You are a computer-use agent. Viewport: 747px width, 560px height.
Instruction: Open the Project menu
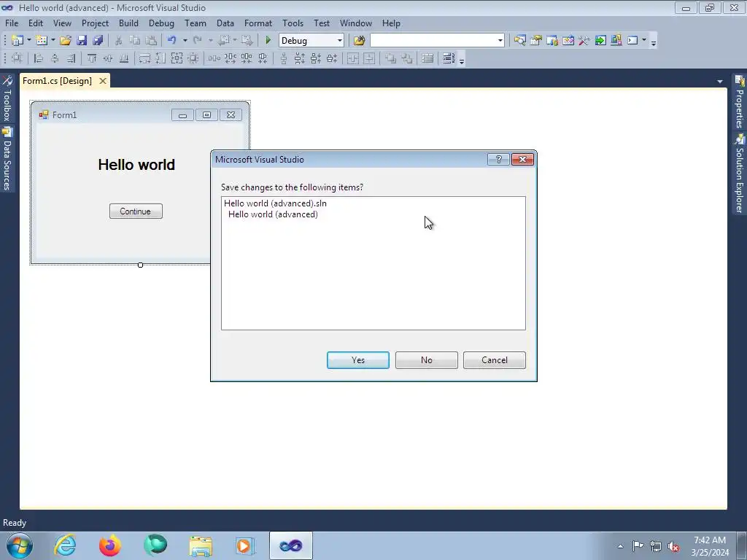[x=95, y=23]
